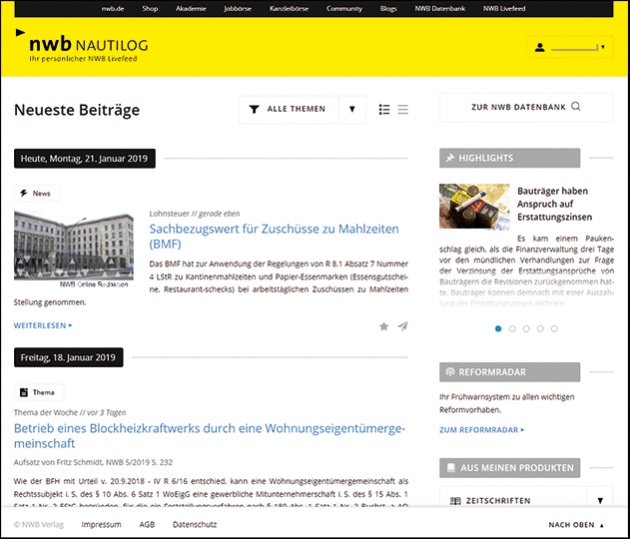Open the user account dropdown arrow
Viewport: 630px width, 539px height.
[603, 47]
